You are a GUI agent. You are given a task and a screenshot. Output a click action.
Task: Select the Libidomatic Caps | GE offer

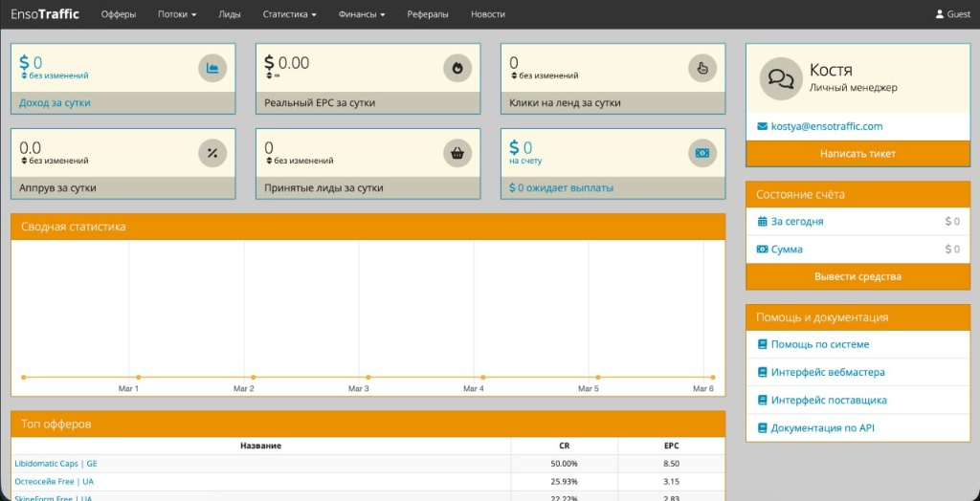click(56, 464)
